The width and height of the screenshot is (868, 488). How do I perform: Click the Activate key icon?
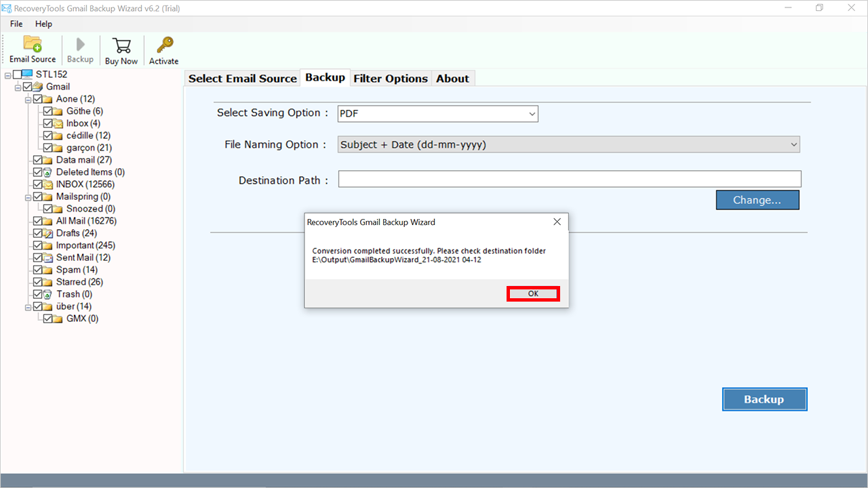click(164, 45)
